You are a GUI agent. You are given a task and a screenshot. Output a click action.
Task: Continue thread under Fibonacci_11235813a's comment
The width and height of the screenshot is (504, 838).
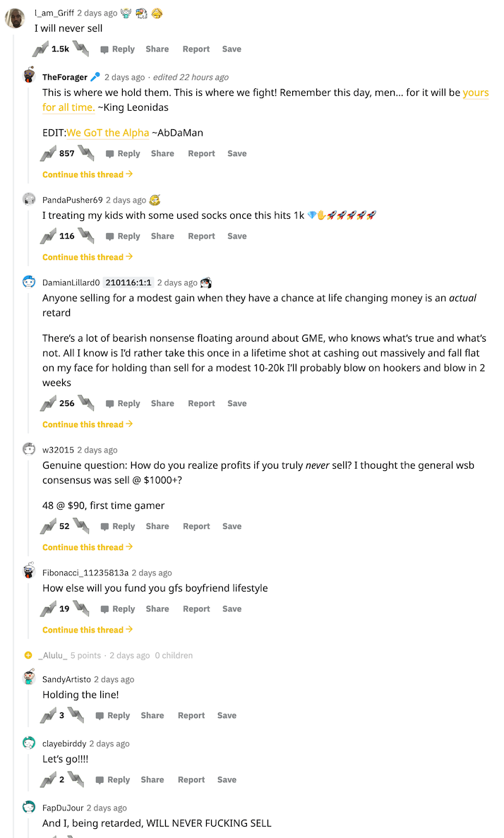88,630
